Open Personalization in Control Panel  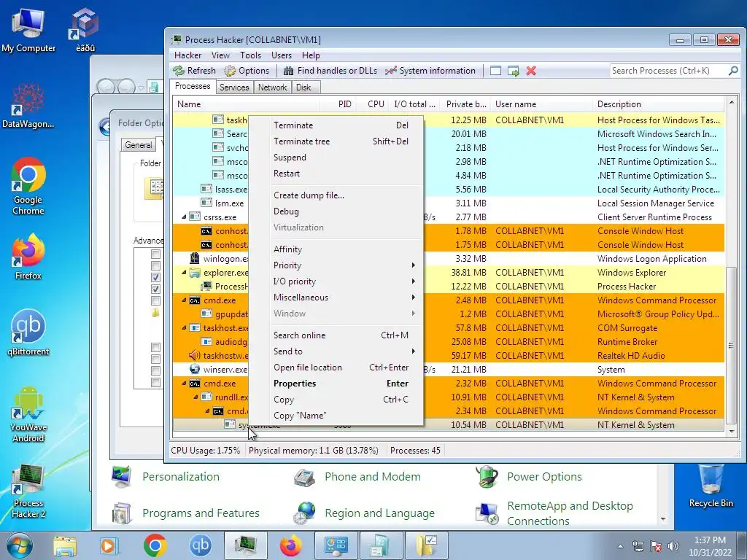coord(181,477)
